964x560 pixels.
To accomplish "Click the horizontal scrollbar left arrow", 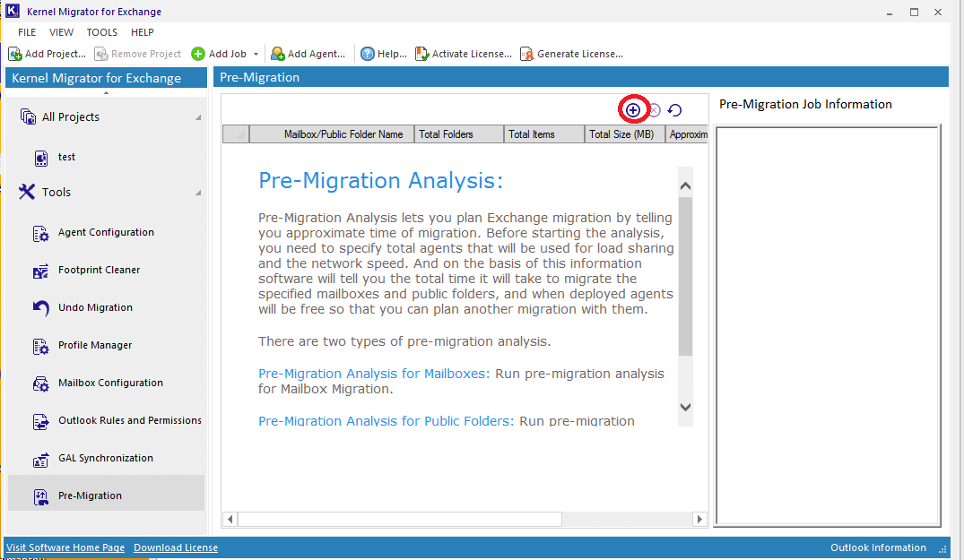I will coord(230,520).
